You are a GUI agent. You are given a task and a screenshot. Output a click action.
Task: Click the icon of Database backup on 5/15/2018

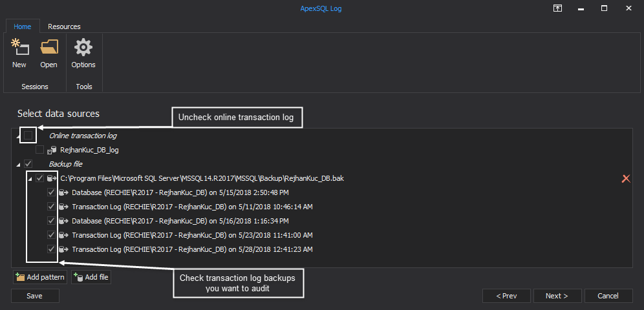pyautogui.click(x=63, y=192)
